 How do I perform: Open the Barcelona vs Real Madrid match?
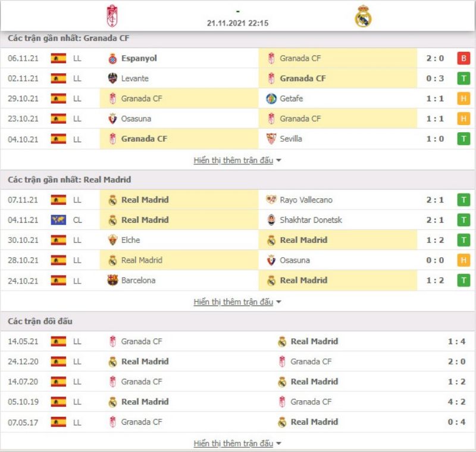pos(238,280)
